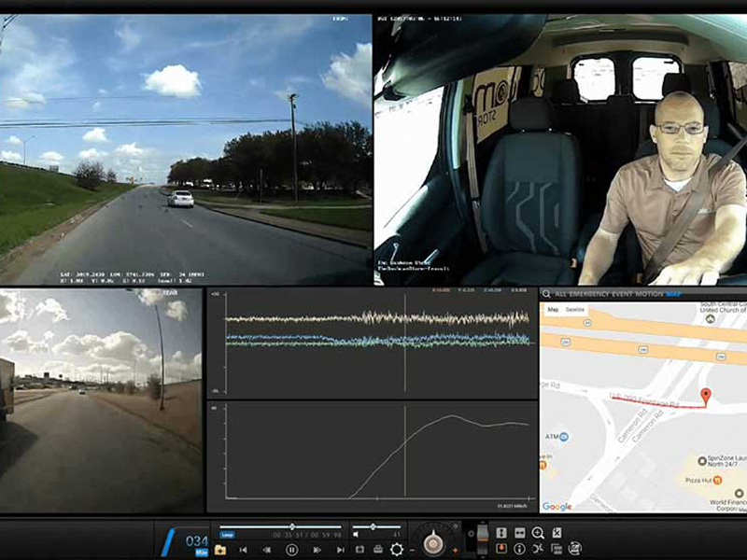Click the speaker mute icon
This screenshot has height=560, width=747.
coord(356,533)
